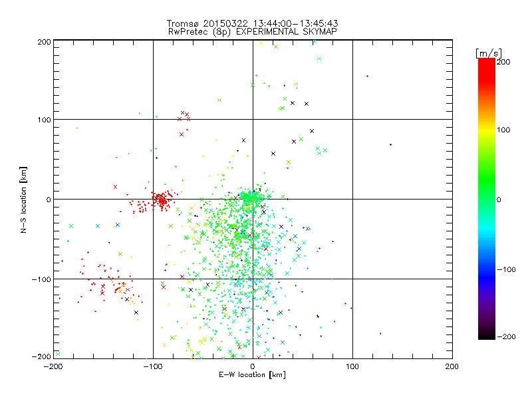Screen dimensions: 532x399
Task: Click the 'N-S location [km]' axis label
Action: point(23,199)
